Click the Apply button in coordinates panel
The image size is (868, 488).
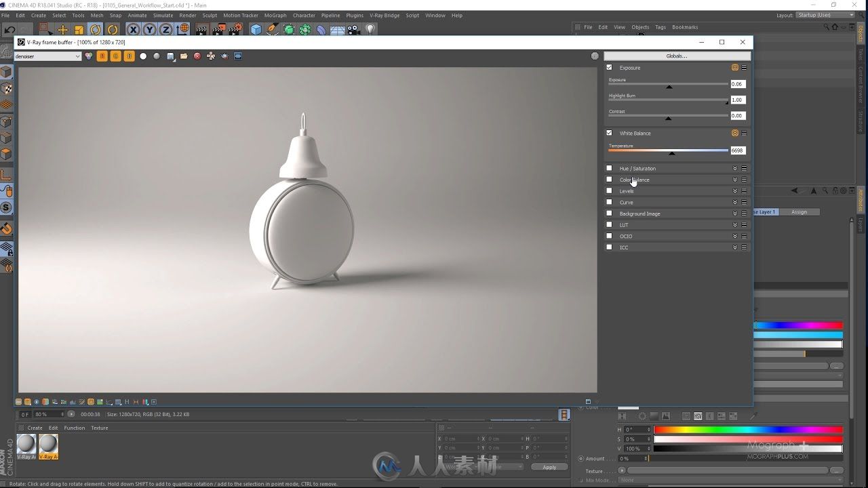pos(549,467)
